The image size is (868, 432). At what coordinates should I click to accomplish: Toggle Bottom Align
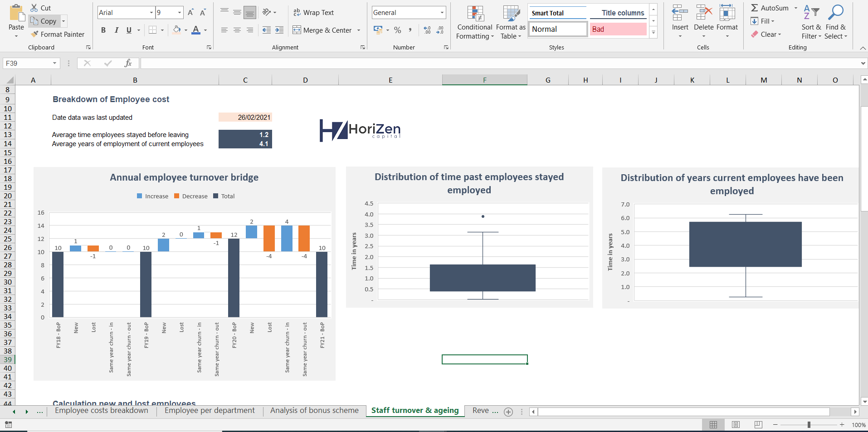pos(250,12)
